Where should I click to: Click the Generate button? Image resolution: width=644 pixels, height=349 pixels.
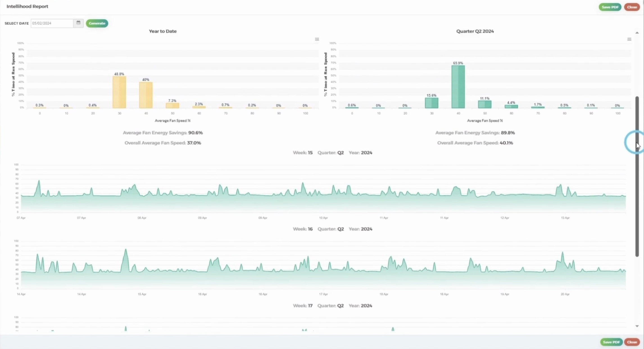coord(97,23)
